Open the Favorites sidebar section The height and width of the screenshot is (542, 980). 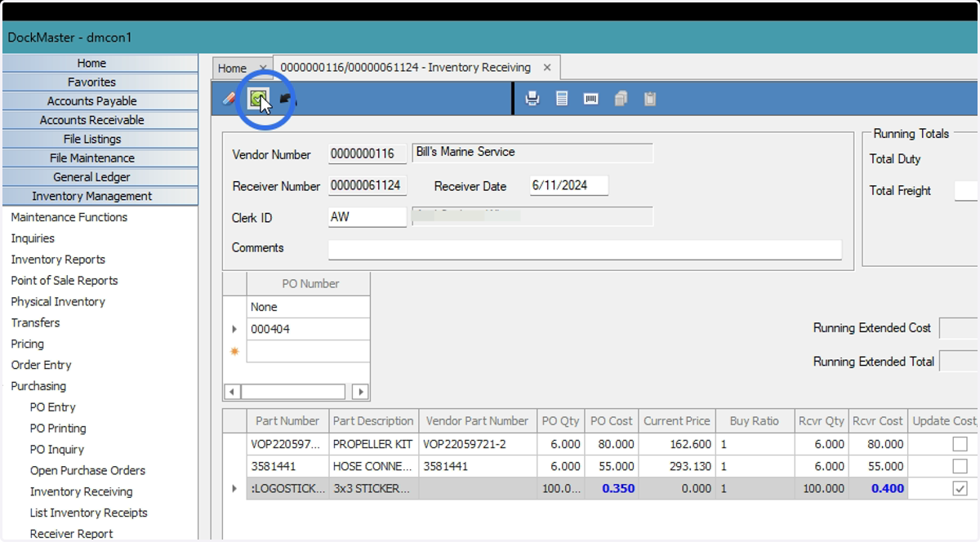click(100, 82)
